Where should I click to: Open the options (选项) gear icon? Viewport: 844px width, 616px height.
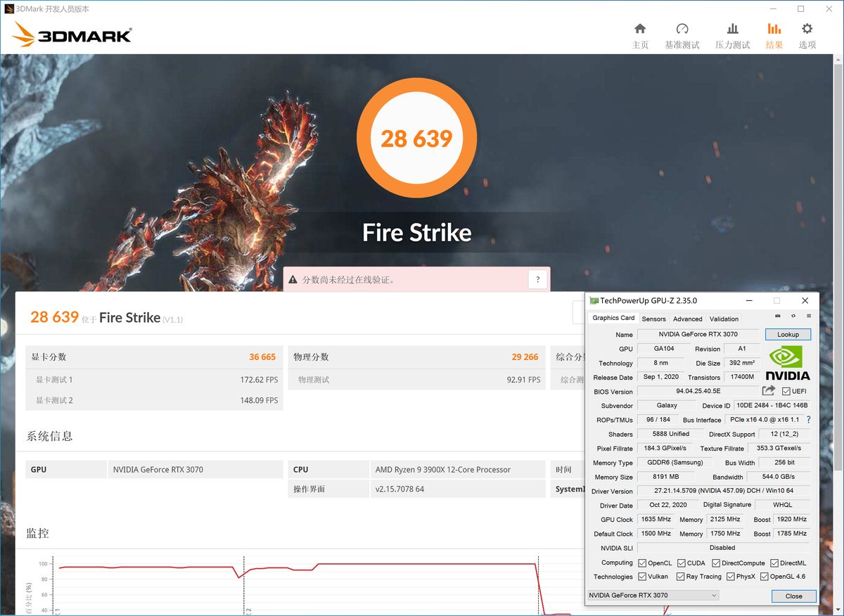coord(807,29)
